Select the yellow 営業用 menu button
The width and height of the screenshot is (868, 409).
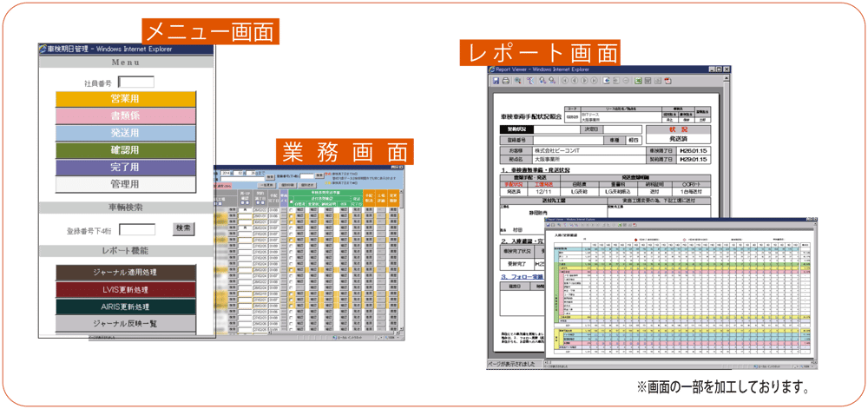pyautogui.click(x=126, y=99)
